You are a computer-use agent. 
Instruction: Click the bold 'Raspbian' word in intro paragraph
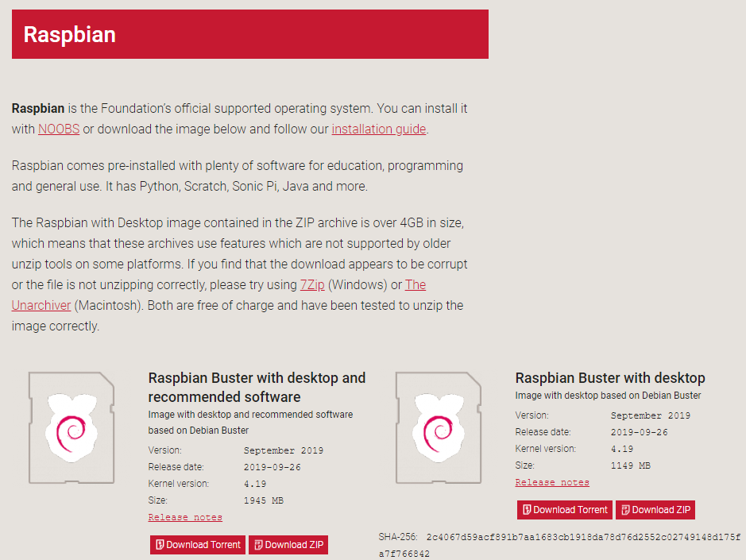(38, 109)
